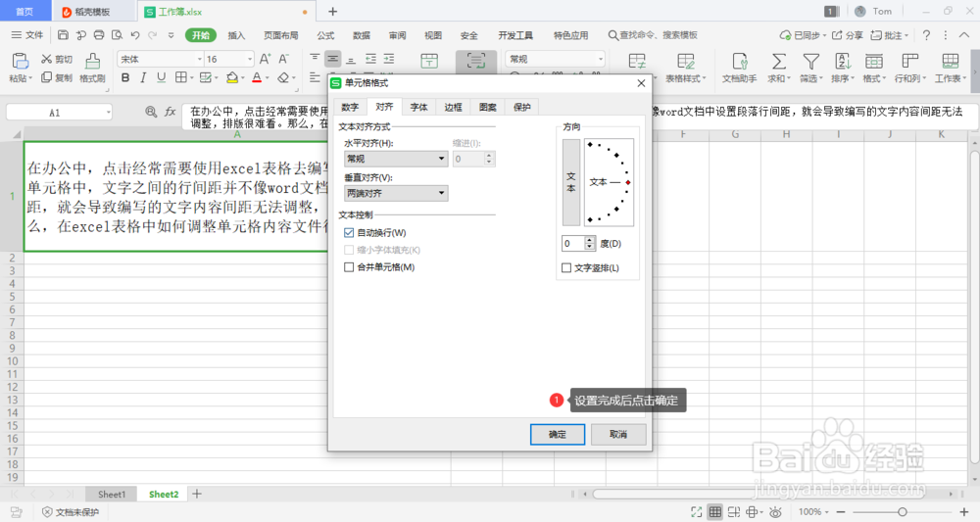Open the Document Assistant (文档助手)

pyautogui.click(x=739, y=68)
